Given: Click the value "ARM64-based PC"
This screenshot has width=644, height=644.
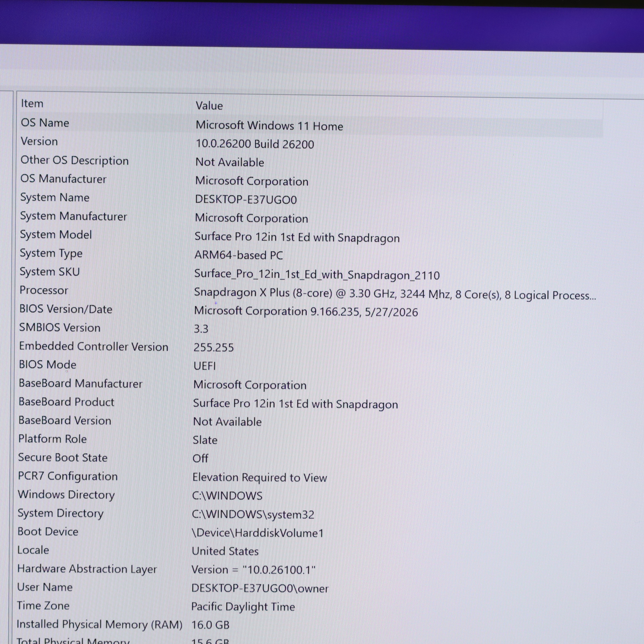Looking at the screenshot, I should click(x=239, y=255).
